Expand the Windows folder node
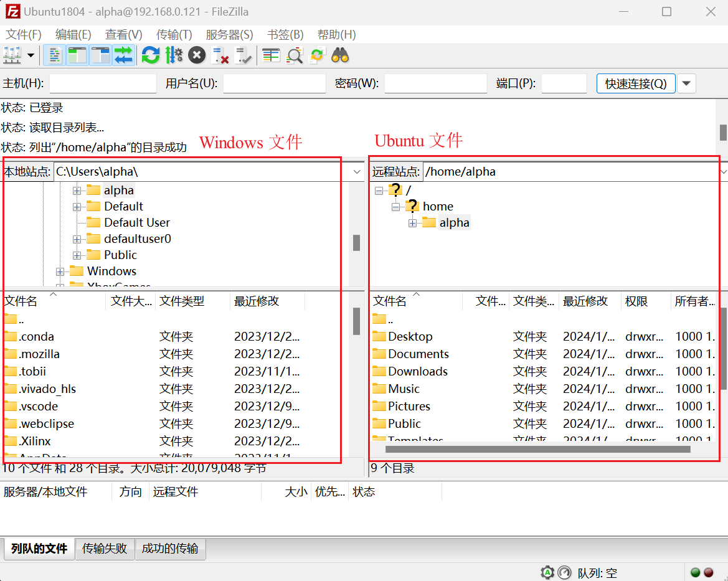The width and height of the screenshot is (728, 581). click(x=60, y=272)
